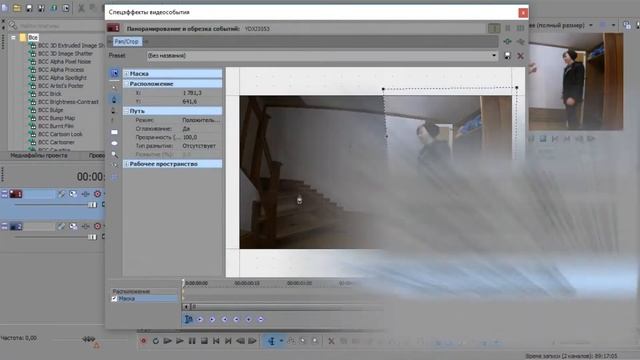The width and height of the screenshot is (640, 360).
Task: Collapse the Все folder in effects tree
Action: (x=13, y=38)
